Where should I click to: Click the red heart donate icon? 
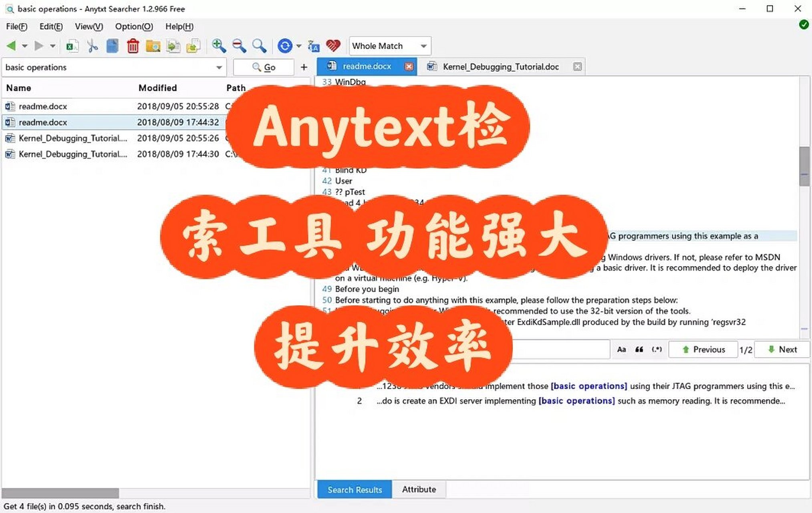click(333, 46)
